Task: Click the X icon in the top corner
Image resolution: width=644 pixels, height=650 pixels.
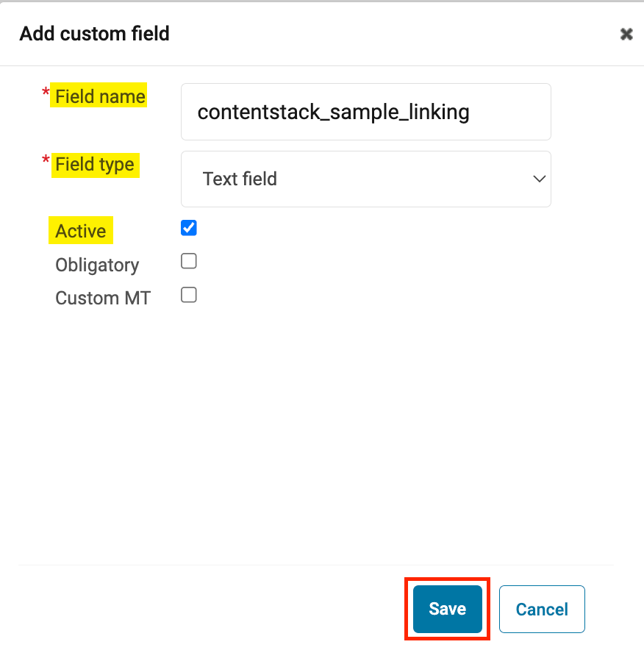Action: 626,34
